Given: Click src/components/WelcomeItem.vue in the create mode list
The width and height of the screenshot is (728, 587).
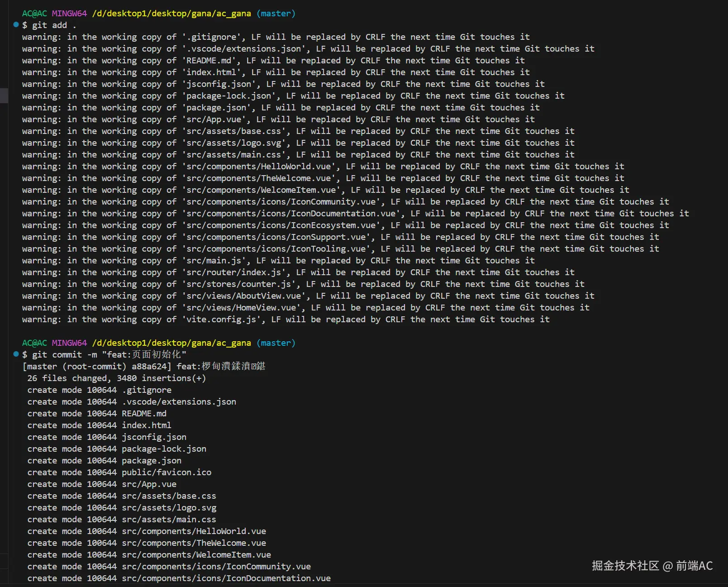Looking at the screenshot, I should coord(196,555).
